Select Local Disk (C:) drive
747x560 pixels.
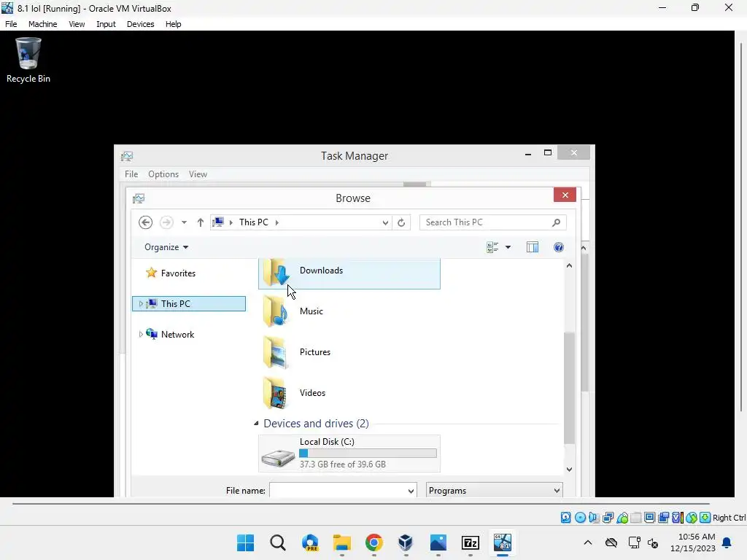(x=349, y=454)
